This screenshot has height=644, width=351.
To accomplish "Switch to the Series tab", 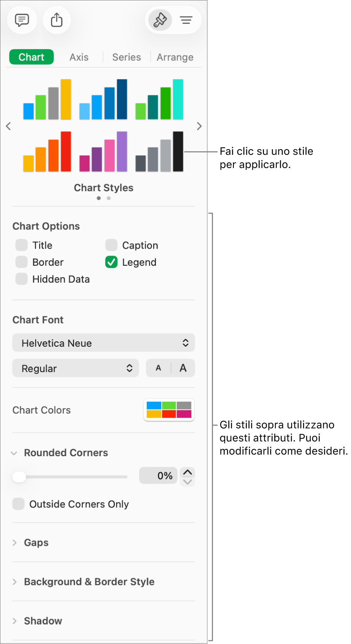I will tap(126, 57).
